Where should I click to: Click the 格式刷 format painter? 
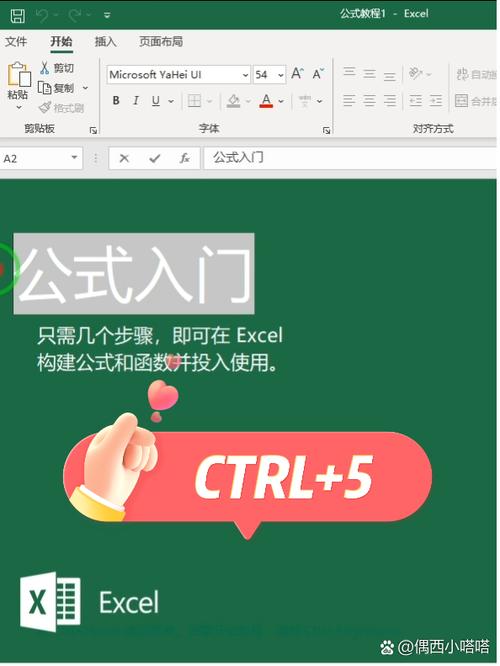62,108
